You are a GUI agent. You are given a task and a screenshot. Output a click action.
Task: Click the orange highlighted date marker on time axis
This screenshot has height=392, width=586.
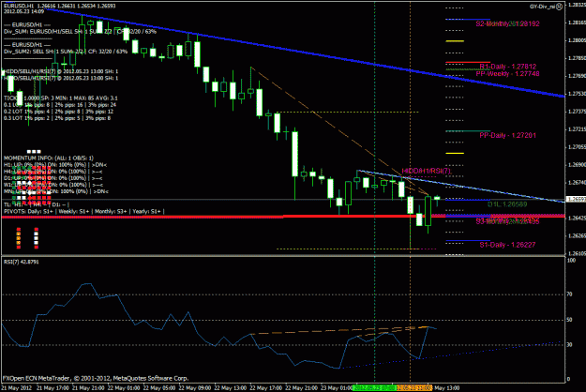pyautogui.click(x=414, y=388)
